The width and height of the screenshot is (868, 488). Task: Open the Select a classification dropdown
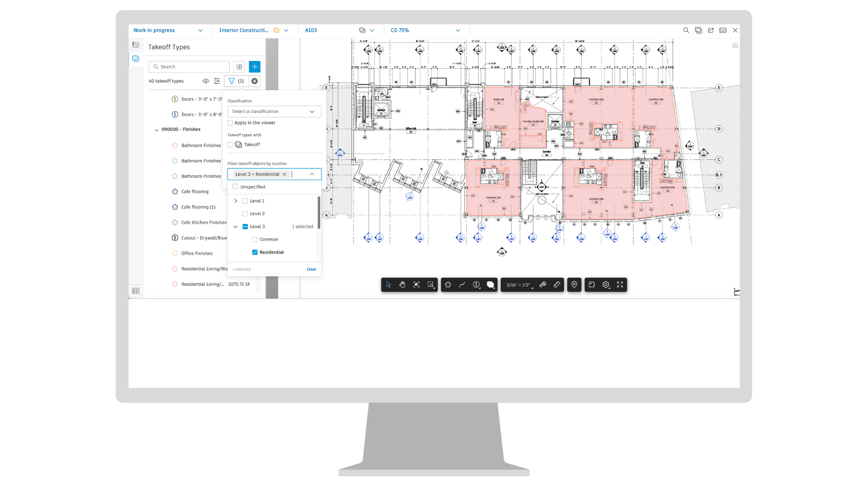pos(274,112)
